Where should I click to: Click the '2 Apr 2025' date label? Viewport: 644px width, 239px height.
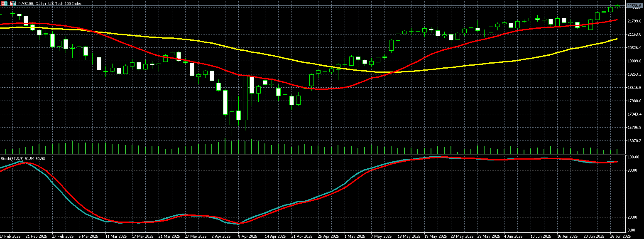pos(222,236)
